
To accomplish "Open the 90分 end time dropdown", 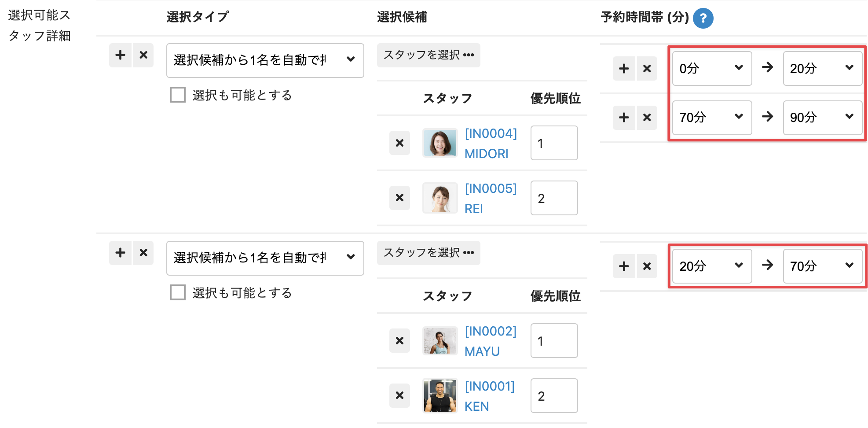I will pos(822,118).
